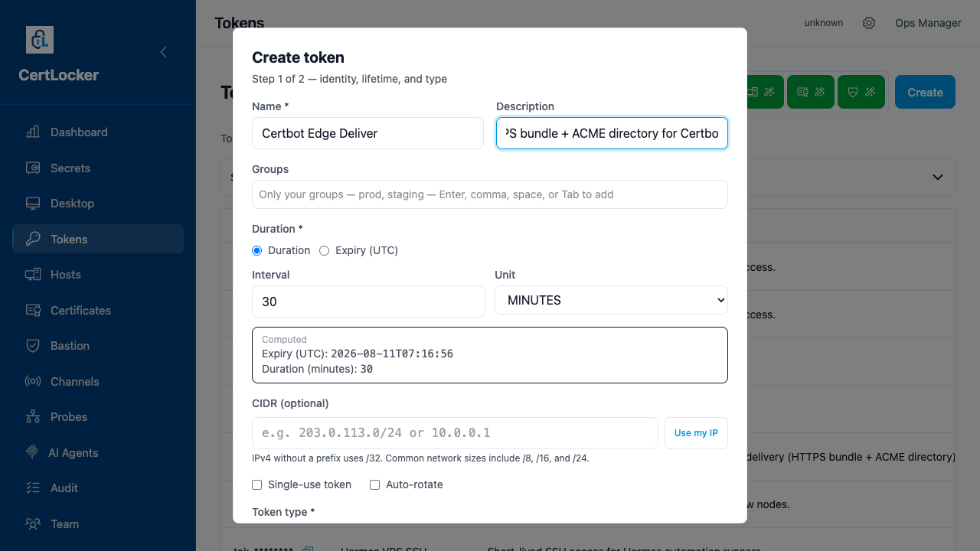Click the Name field with 'Certbot Edge Deliver'
The width and height of the screenshot is (980, 551).
tap(367, 133)
